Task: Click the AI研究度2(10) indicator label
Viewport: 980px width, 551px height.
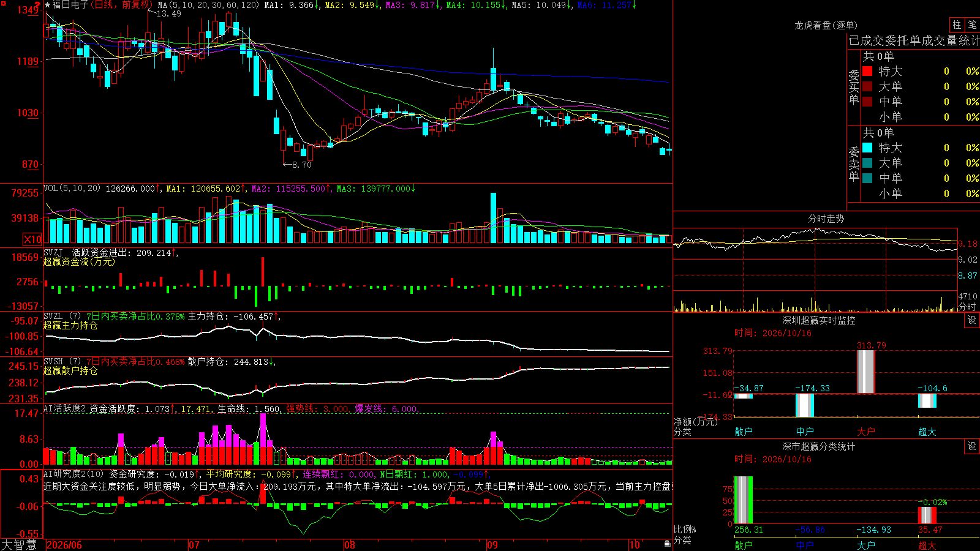Action: coord(74,473)
